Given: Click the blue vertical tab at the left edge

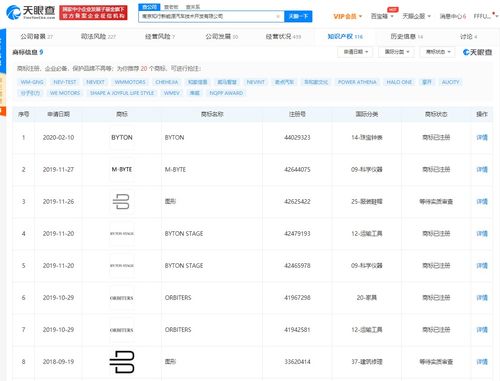Looking at the screenshot, I should point(3,51).
